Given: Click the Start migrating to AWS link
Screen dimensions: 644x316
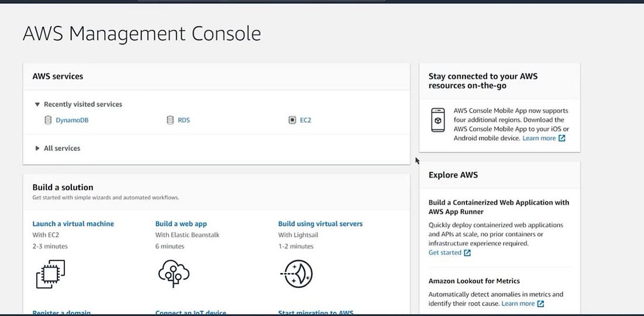Looking at the screenshot, I should (x=316, y=312).
